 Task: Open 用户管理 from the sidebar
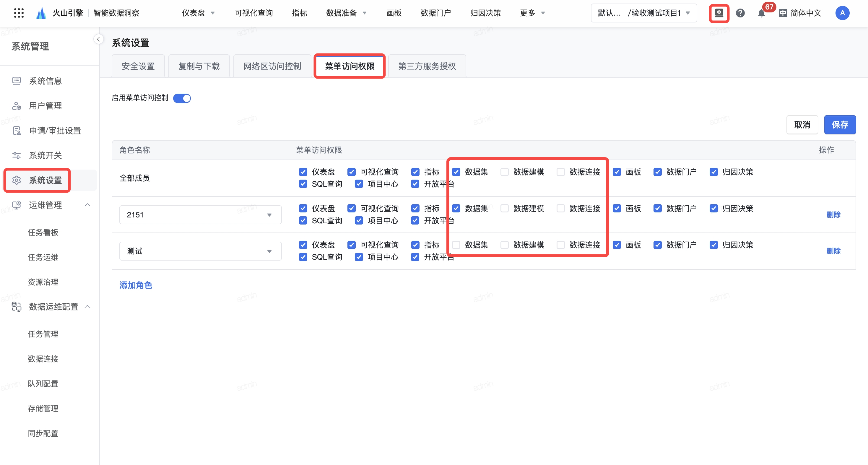[45, 106]
